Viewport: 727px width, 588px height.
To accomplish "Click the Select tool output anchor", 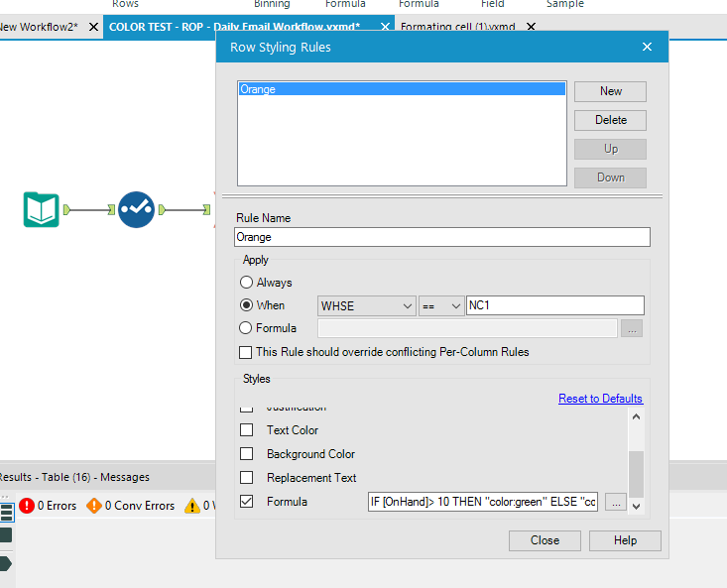I will [162, 210].
